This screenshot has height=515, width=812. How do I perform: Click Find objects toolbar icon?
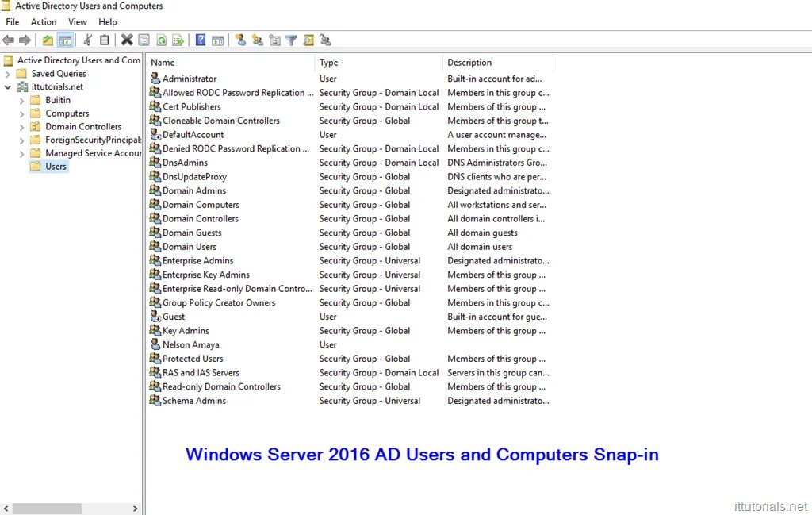308,40
